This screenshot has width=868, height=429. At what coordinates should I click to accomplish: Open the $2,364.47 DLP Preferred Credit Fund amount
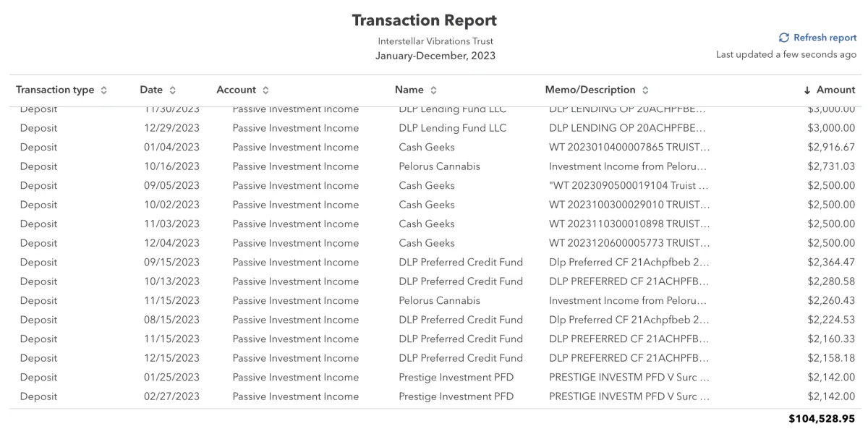(831, 262)
